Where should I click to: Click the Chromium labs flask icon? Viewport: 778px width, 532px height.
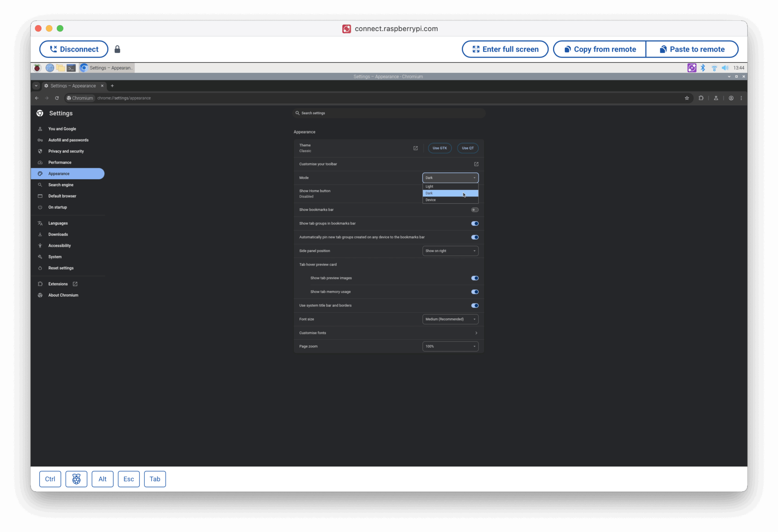[x=716, y=98]
